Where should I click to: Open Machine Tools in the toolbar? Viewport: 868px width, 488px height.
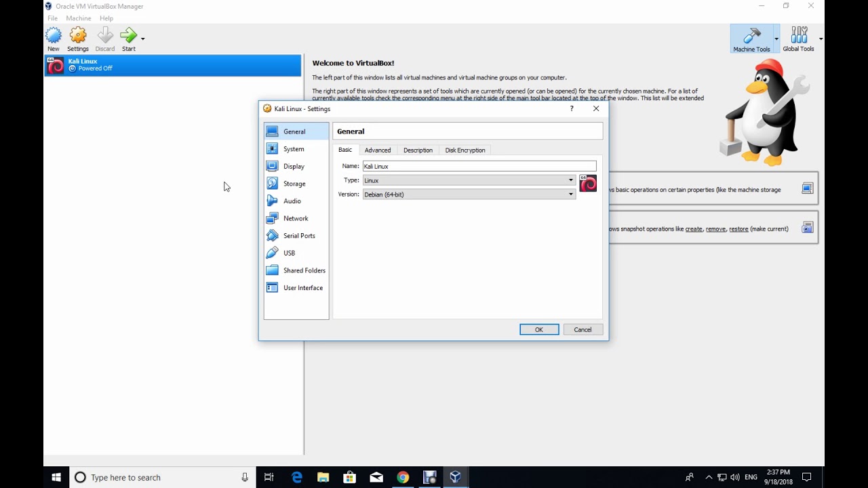tap(751, 39)
